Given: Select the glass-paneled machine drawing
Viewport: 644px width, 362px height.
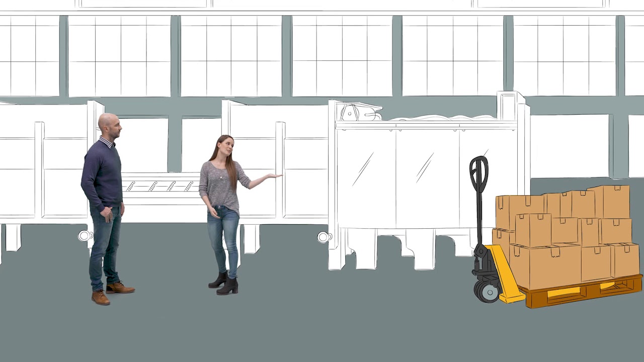Looking at the screenshot, I should [x=428, y=181].
